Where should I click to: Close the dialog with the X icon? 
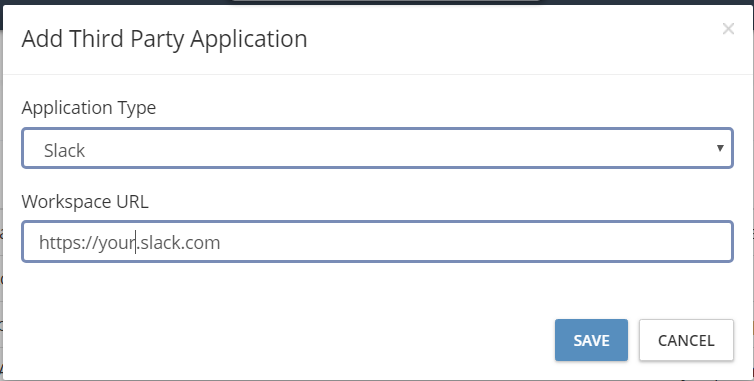pyautogui.click(x=728, y=29)
